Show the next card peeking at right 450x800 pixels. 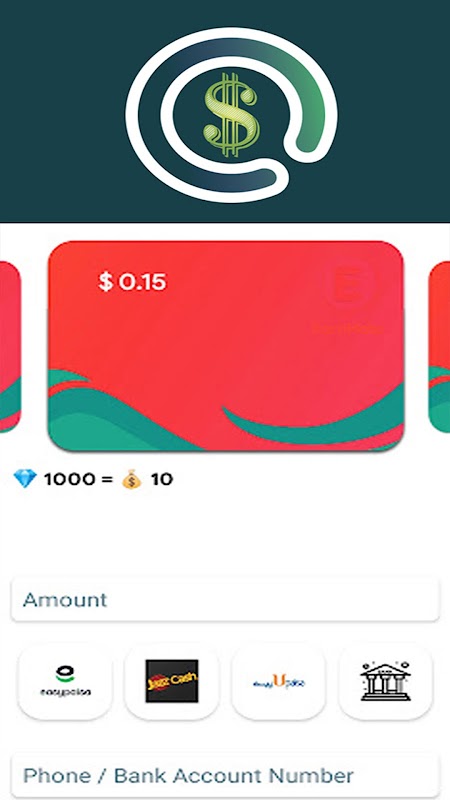click(439, 347)
